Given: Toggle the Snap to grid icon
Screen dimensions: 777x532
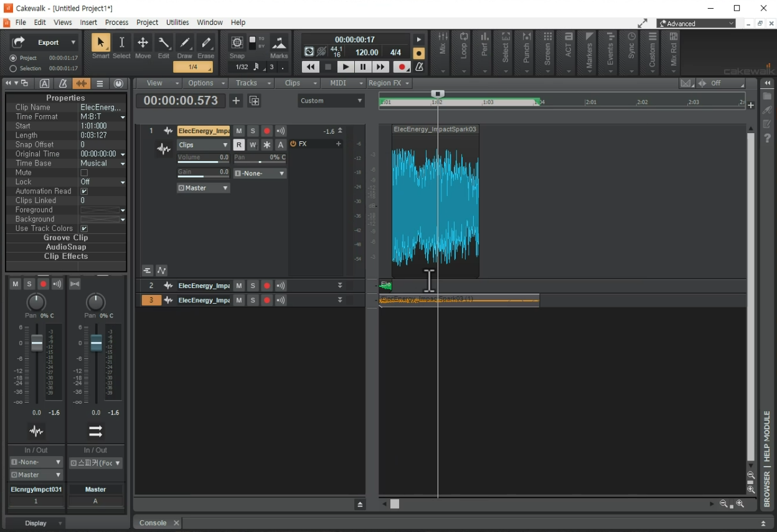Looking at the screenshot, I should coord(237,42).
